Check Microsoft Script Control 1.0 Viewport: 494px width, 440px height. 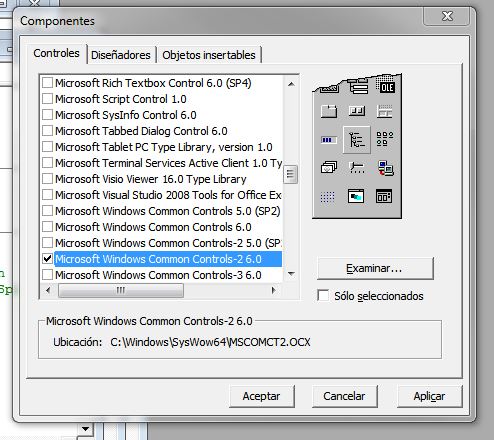pyautogui.click(x=47, y=98)
